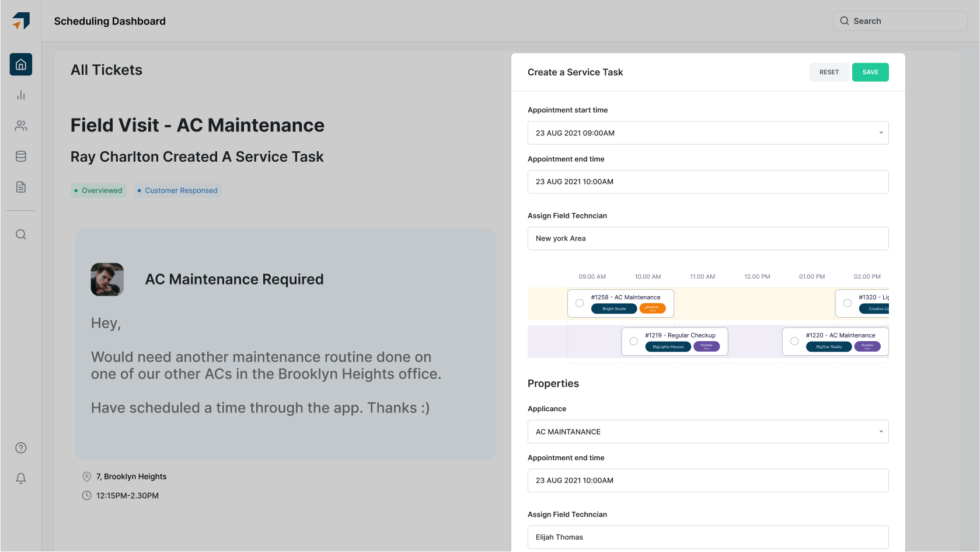Click the sidebar search magnifier icon
Image resolution: width=980 pixels, height=552 pixels.
pos(21,235)
